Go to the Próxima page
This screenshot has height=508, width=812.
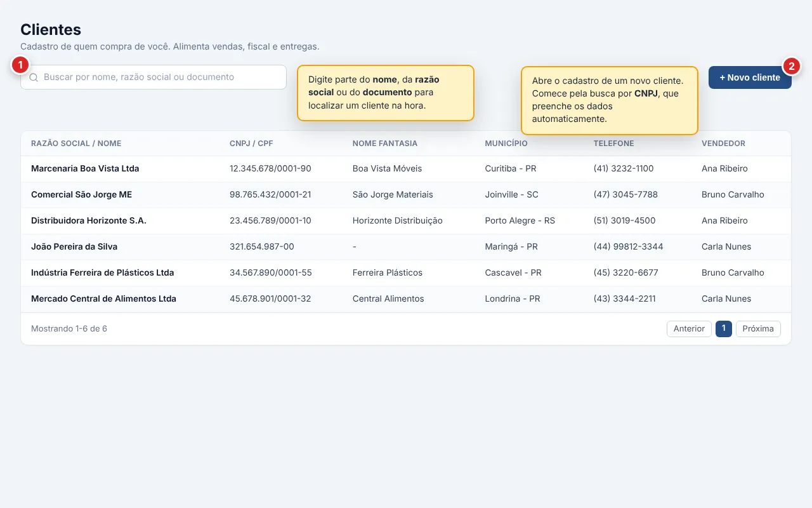tap(758, 328)
